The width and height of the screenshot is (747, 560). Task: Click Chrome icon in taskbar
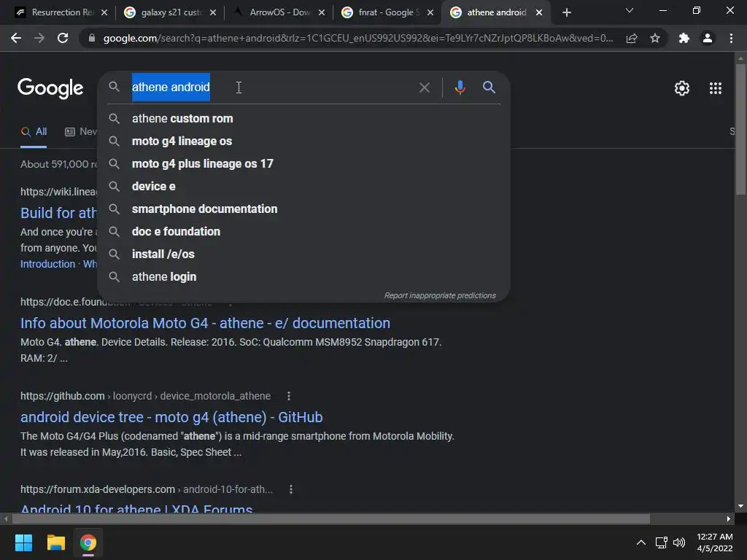(88, 542)
